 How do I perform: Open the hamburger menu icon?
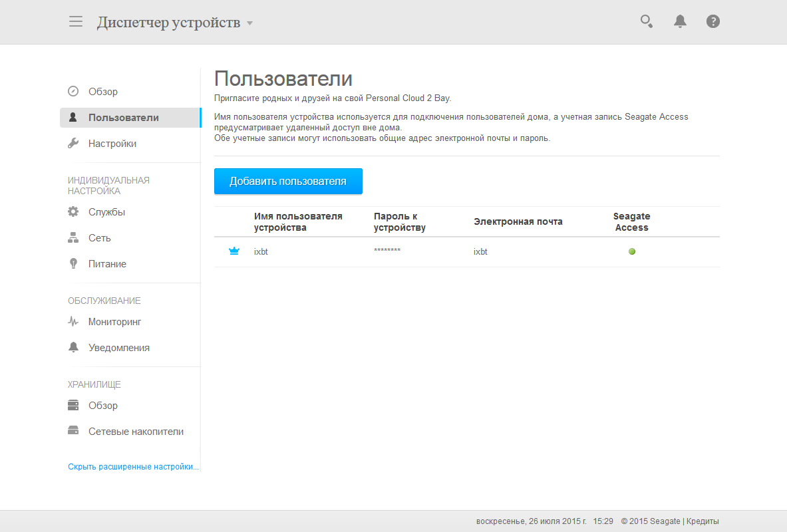[x=76, y=21]
